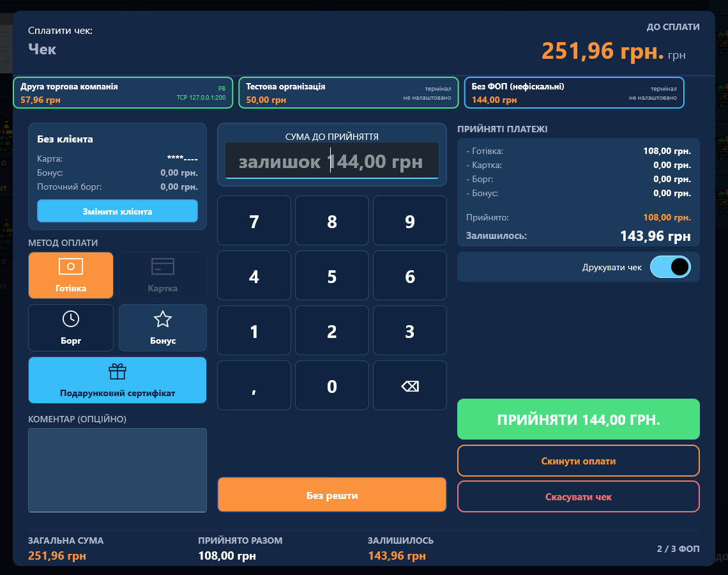Click the Без решти button
Screen dimensions: 728x575
332,495
